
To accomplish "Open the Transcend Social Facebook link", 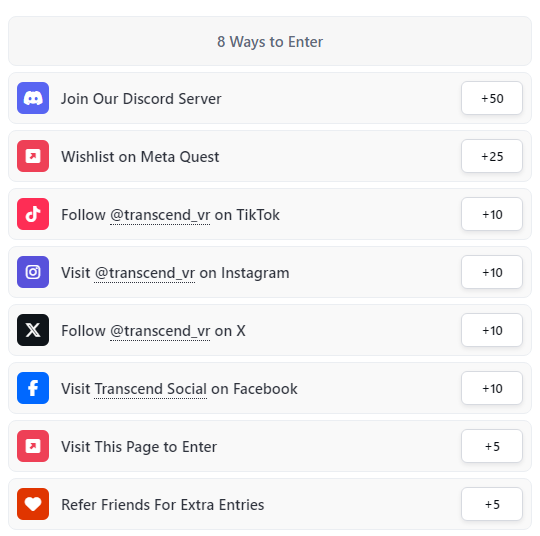I will 150,389.
